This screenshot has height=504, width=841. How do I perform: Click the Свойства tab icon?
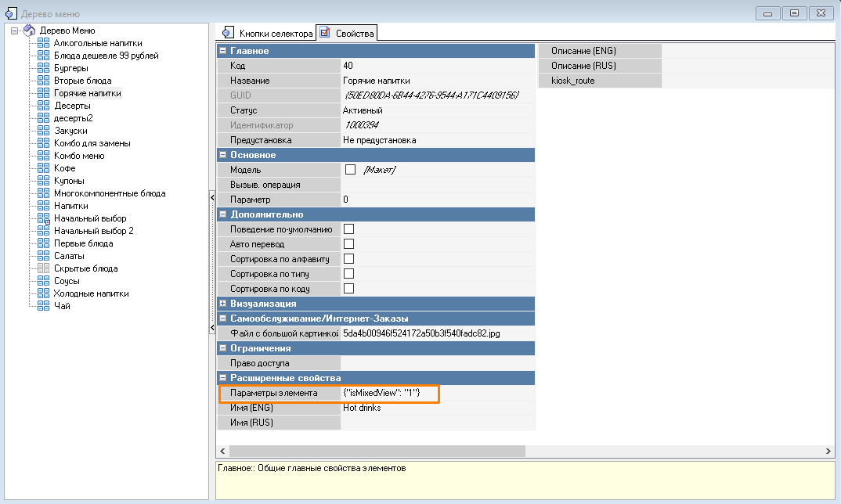(x=325, y=33)
